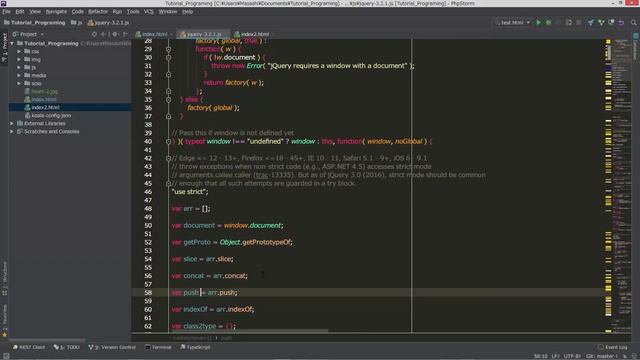Click the LF line separator in status bar

point(556,356)
